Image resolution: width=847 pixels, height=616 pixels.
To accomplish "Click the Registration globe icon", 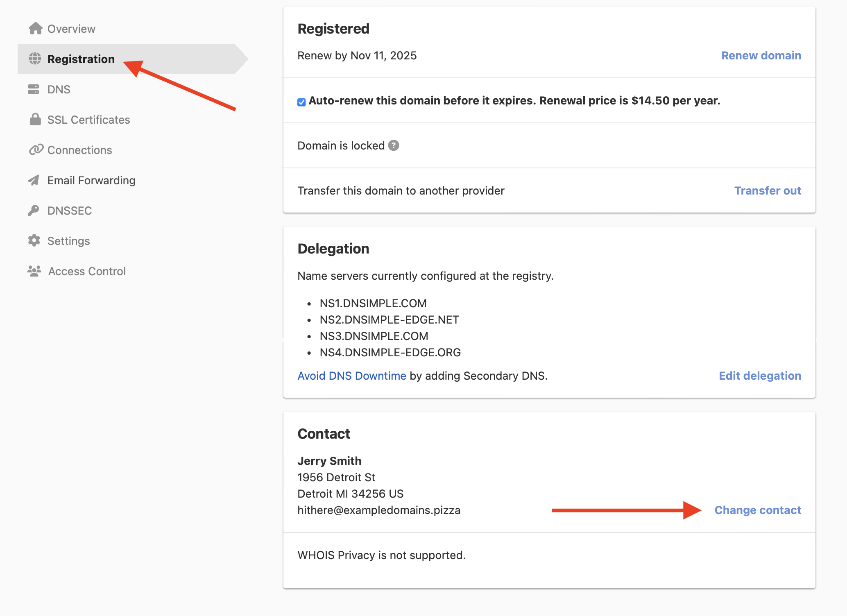I will click(x=35, y=59).
